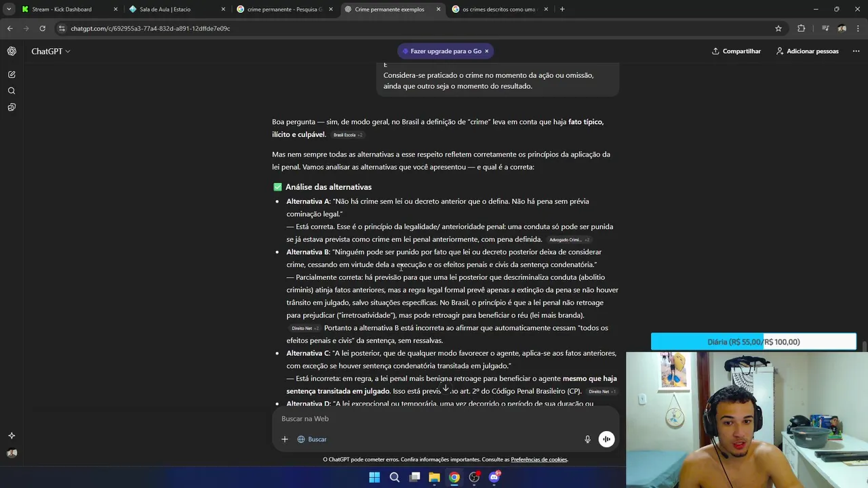Screen dimensions: 868x488
Task: Open Discord from the taskbar
Action: 494,477
